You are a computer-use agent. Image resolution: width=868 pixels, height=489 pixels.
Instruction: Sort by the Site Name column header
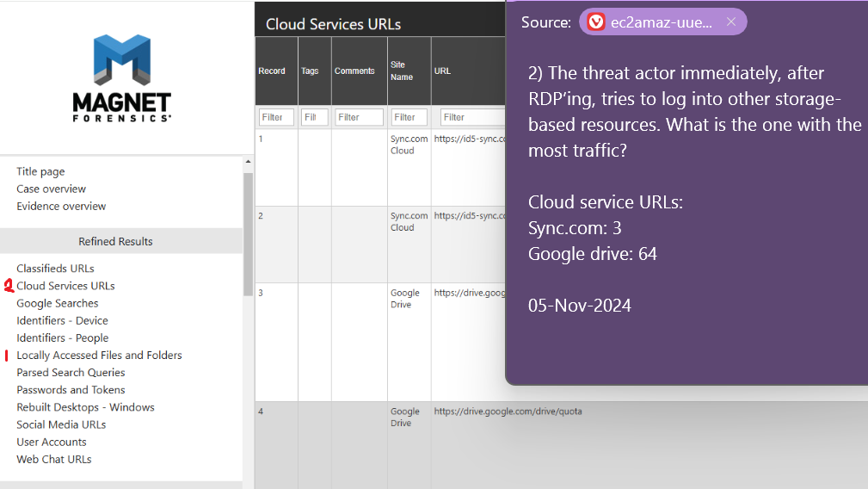402,71
